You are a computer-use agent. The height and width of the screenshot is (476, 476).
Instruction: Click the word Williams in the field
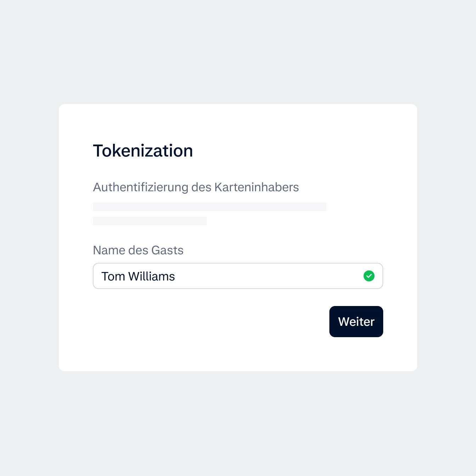(152, 276)
